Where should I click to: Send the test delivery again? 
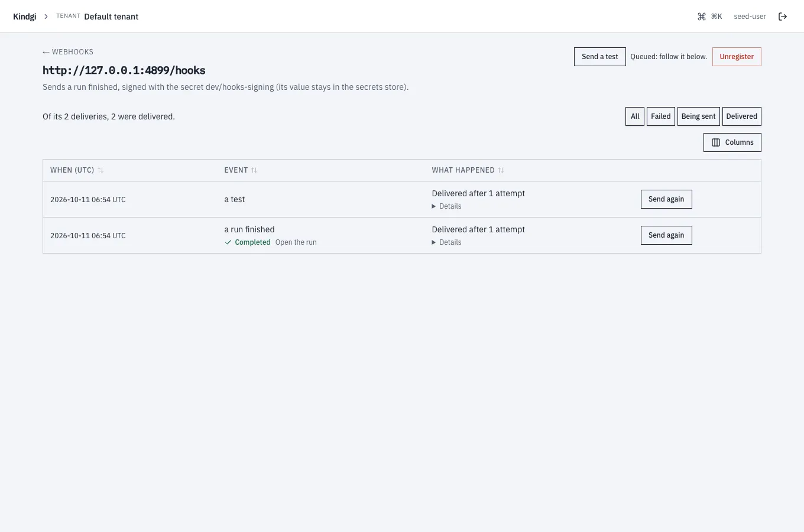click(666, 199)
